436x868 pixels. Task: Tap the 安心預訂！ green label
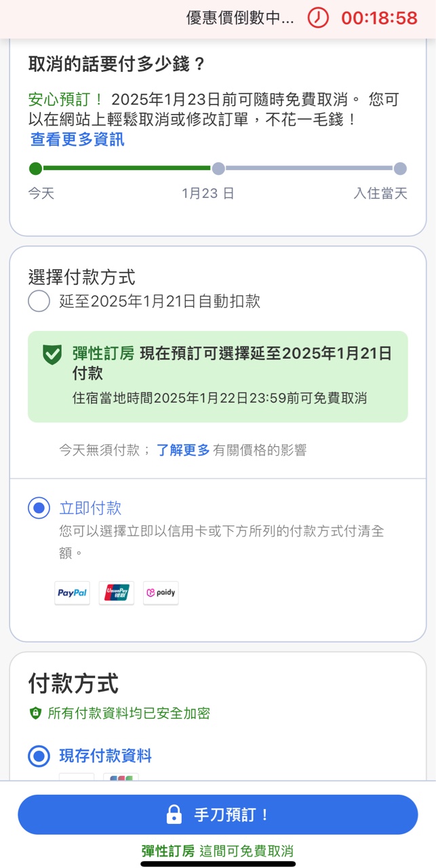pos(66,100)
